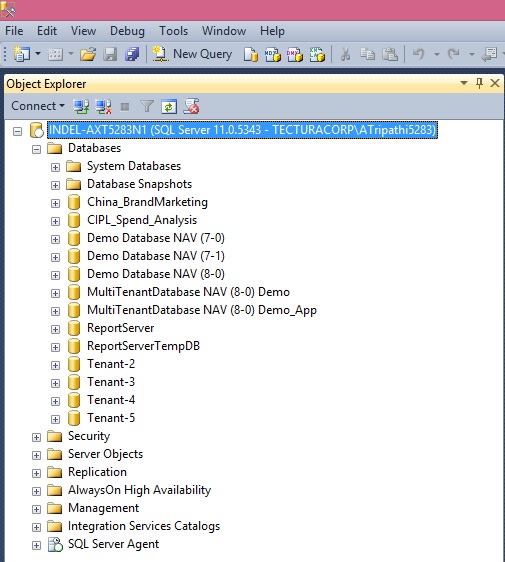Open the File menu

(14, 31)
